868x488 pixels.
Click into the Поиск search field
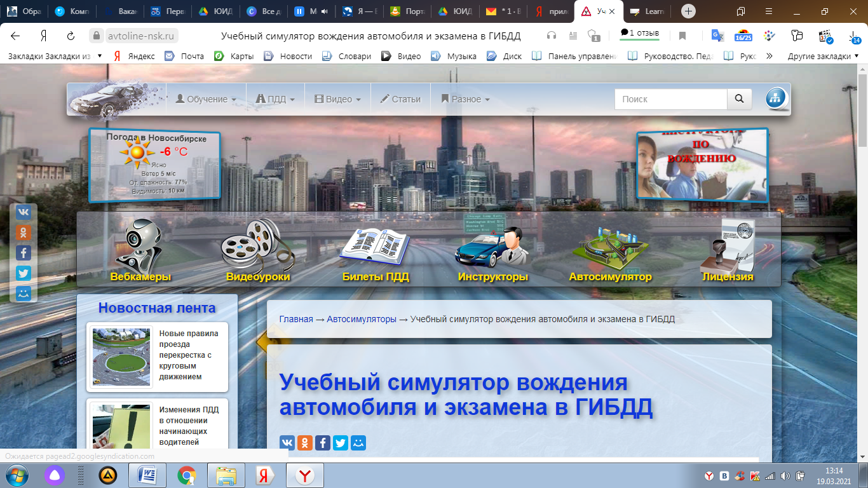point(670,99)
